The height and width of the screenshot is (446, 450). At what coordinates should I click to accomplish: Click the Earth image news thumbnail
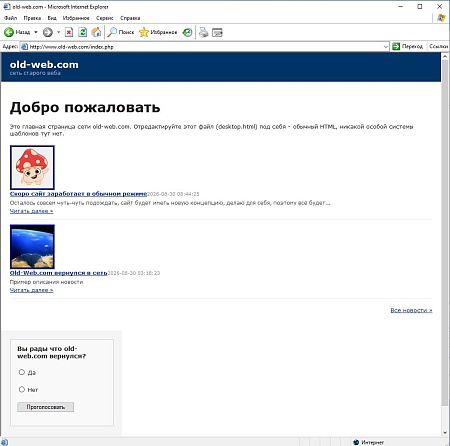(x=32, y=247)
